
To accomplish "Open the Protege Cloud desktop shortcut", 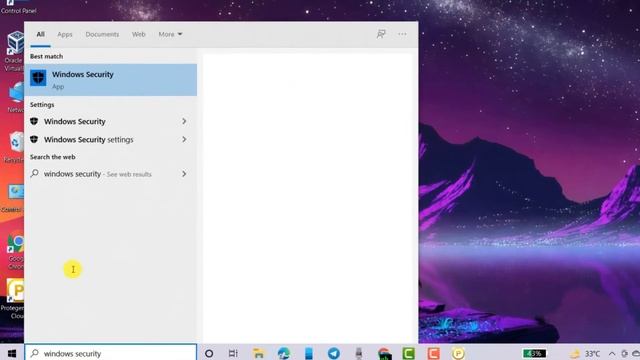I will click(14, 299).
